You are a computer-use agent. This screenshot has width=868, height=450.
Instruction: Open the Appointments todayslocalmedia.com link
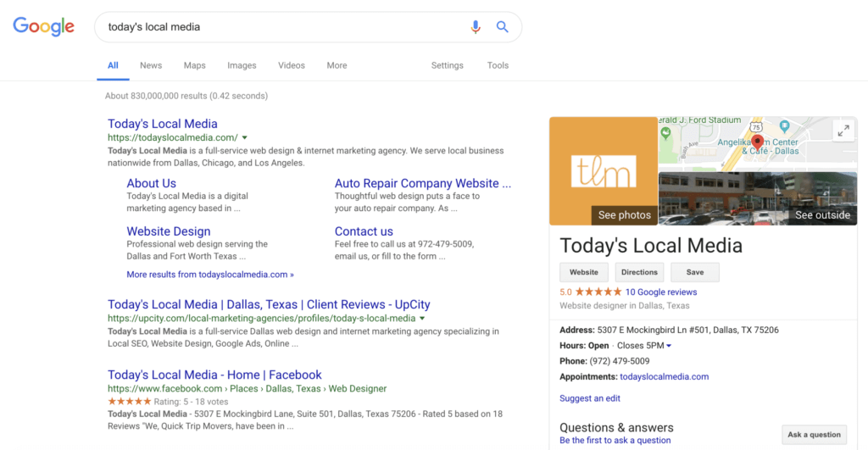point(664,376)
